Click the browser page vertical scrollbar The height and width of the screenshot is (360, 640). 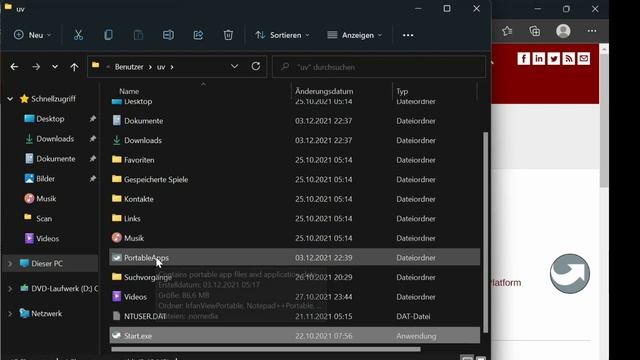pyautogui.click(x=604, y=120)
